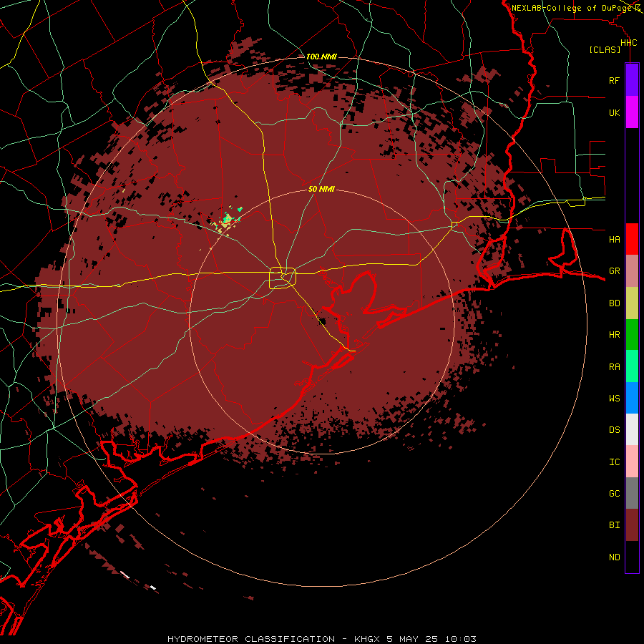
Task: Click the DS legend label
Action: [614, 430]
